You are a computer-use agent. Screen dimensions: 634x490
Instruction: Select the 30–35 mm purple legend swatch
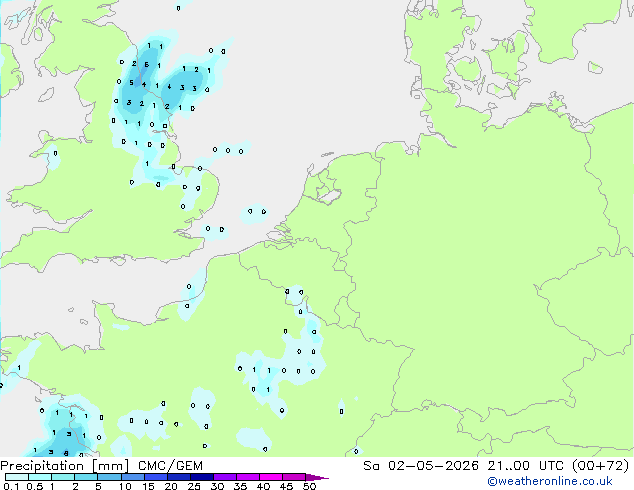(224, 477)
